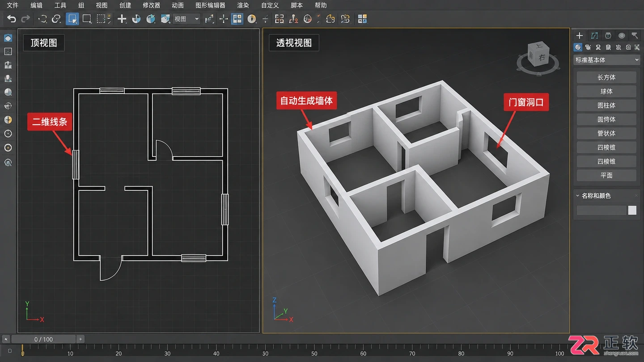Toggle the highlighted Geometry category button
Image resolution: width=644 pixels, height=362 pixels.
click(x=578, y=47)
